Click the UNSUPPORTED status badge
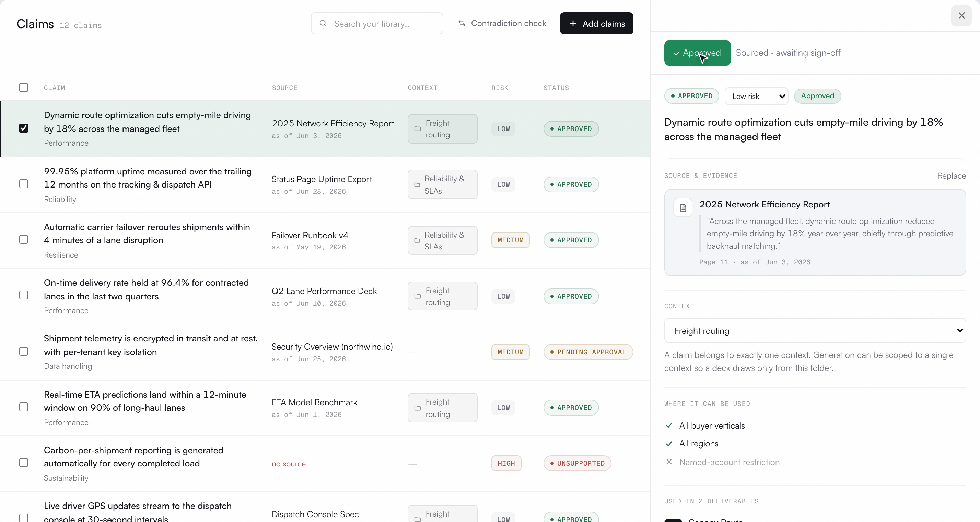 577,463
